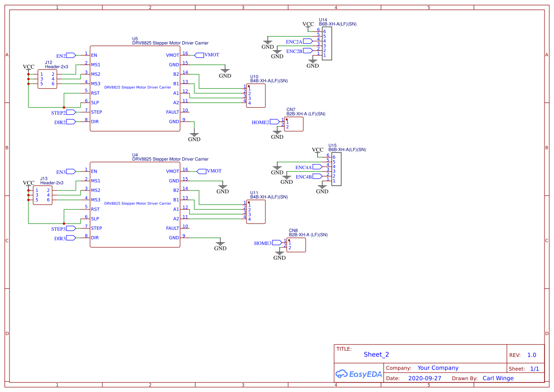Click the CN8 B2B-XH-A connector
Screen dimensions: 554x392
tap(296, 245)
